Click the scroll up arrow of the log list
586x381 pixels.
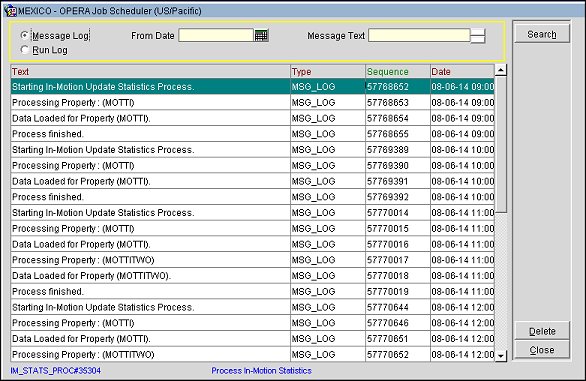tap(501, 70)
